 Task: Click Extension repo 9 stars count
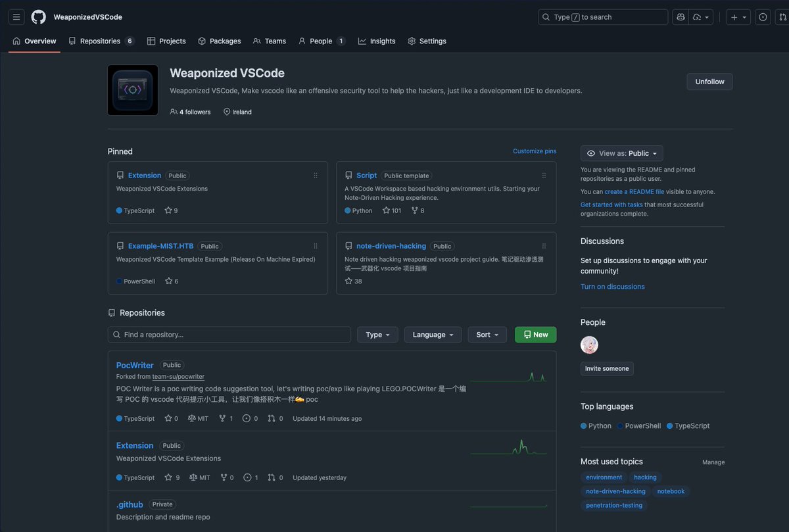(x=172, y=477)
